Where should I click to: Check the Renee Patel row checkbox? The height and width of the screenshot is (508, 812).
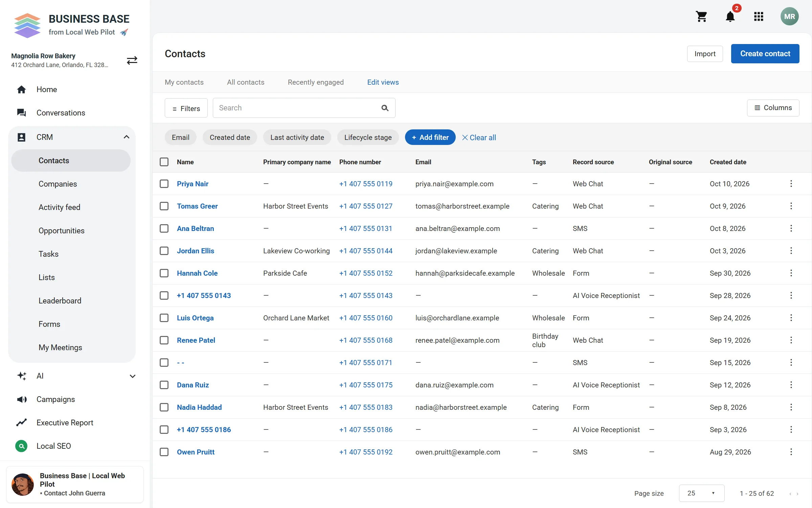tap(164, 340)
